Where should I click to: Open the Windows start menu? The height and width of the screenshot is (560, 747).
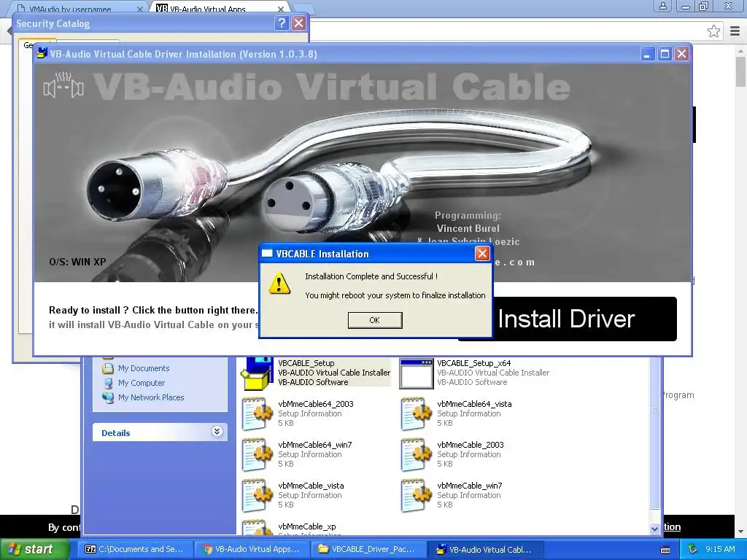pyautogui.click(x=34, y=549)
